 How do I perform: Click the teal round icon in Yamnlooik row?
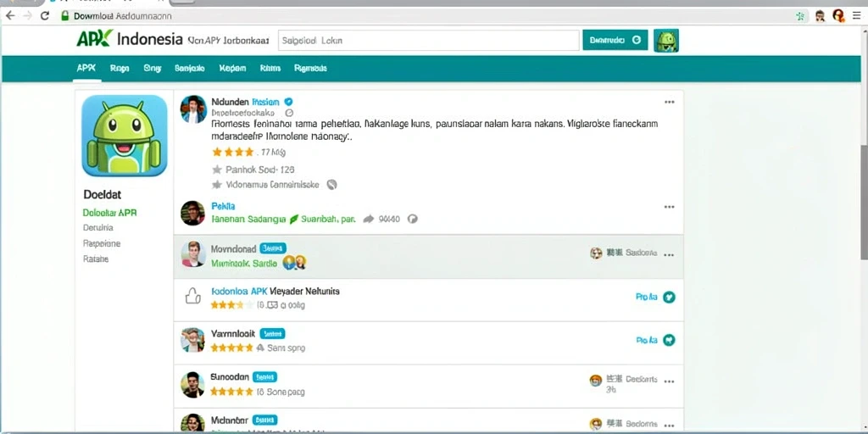pos(670,341)
